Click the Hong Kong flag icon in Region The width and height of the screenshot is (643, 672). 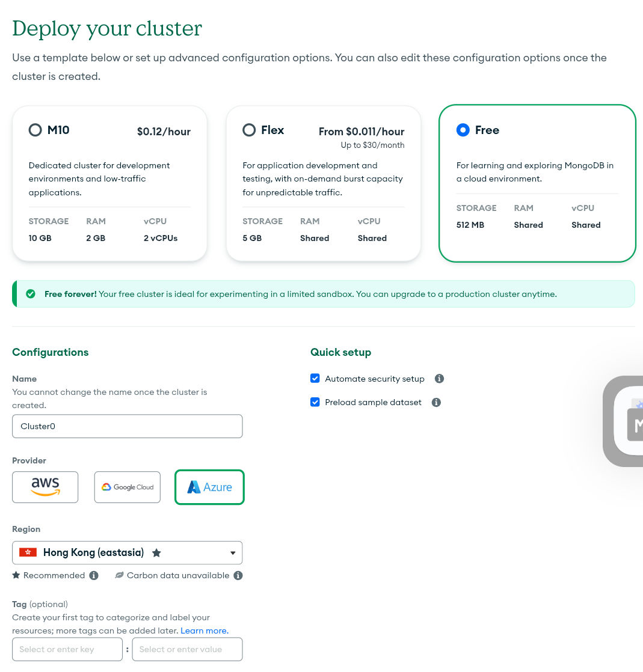click(x=28, y=552)
